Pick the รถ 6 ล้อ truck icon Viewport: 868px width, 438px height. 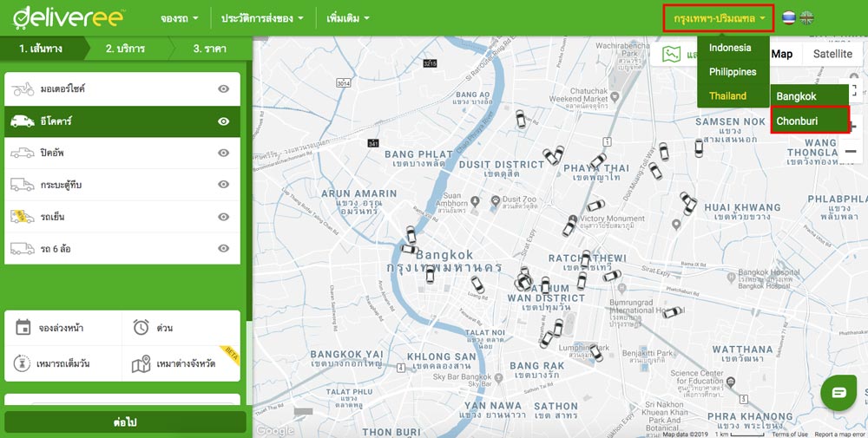pyautogui.click(x=23, y=248)
